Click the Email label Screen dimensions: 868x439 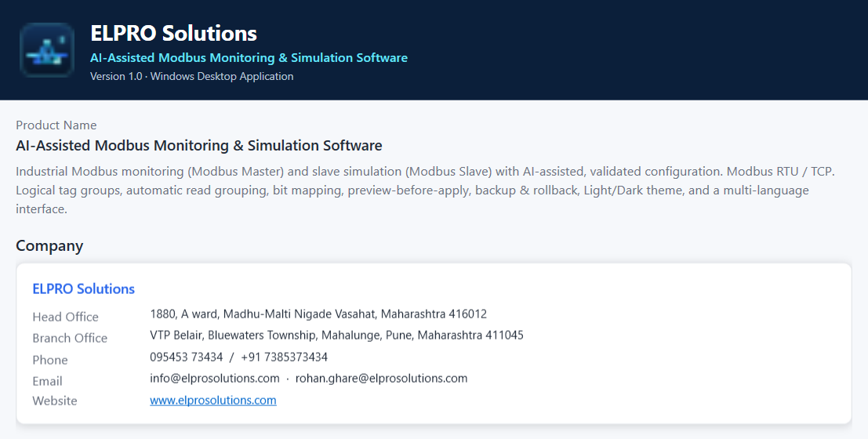[47, 381]
